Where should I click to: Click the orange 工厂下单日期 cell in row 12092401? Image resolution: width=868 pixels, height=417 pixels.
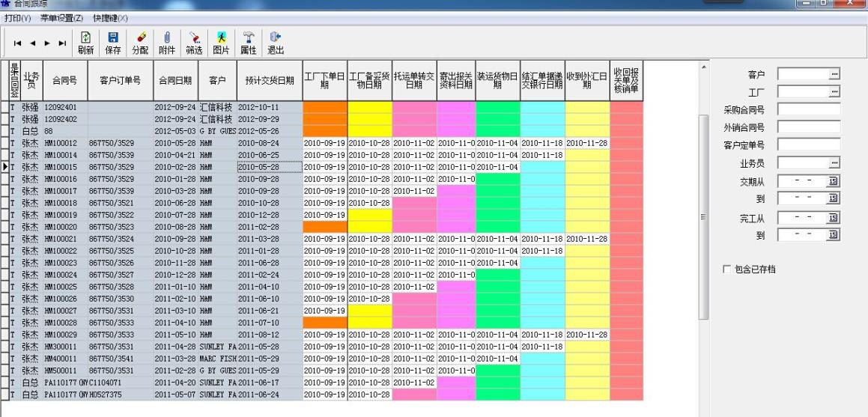(326, 107)
